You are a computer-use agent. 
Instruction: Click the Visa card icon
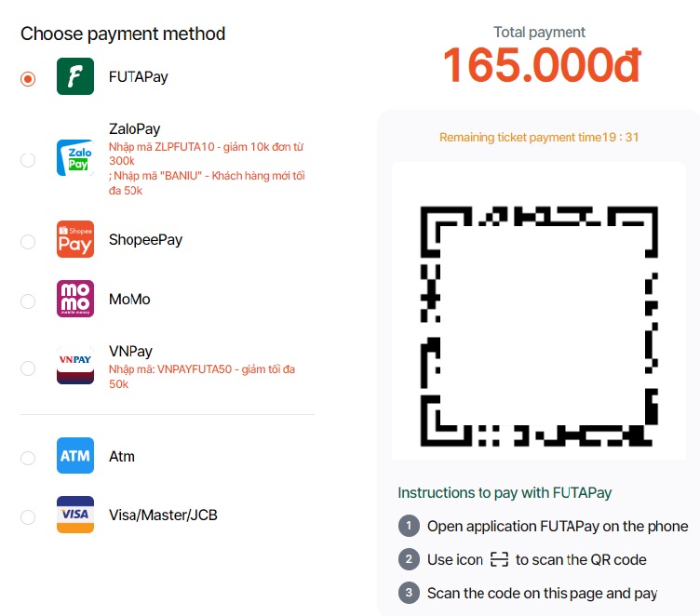click(75, 515)
